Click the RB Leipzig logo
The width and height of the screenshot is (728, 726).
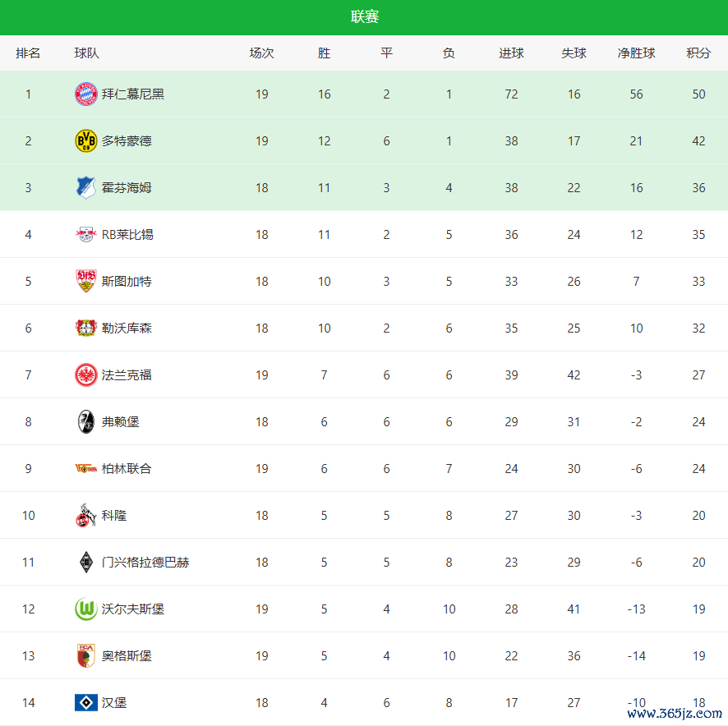[85, 235]
